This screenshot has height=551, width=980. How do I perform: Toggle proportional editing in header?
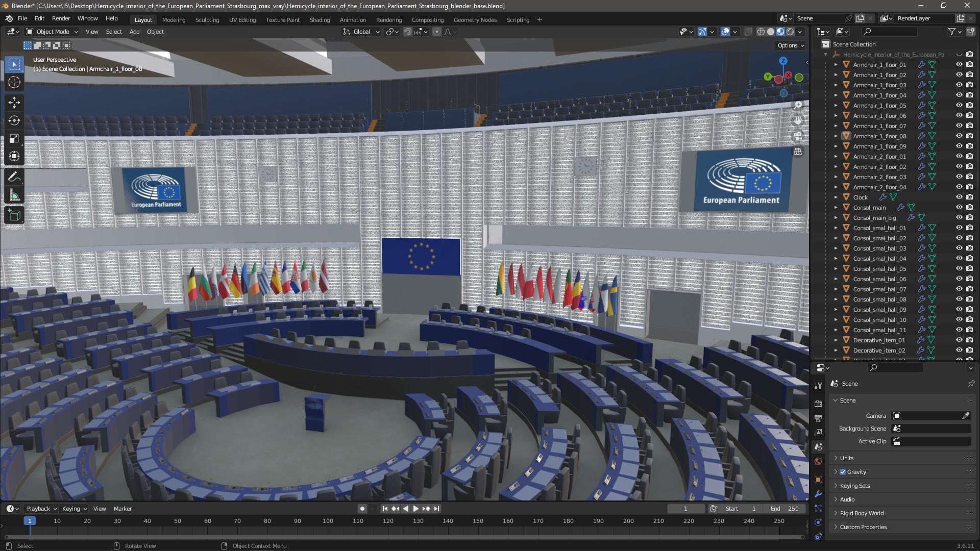point(437,32)
